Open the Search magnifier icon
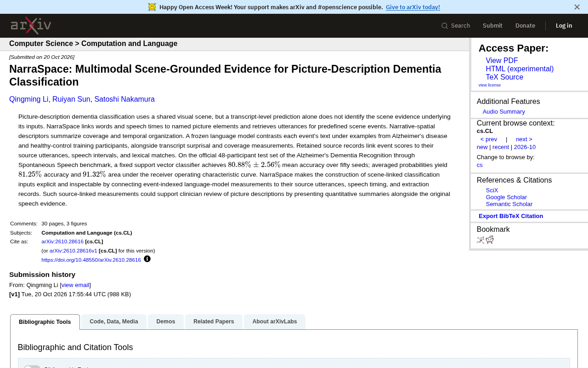588x368 pixels. tap(445, 26)
